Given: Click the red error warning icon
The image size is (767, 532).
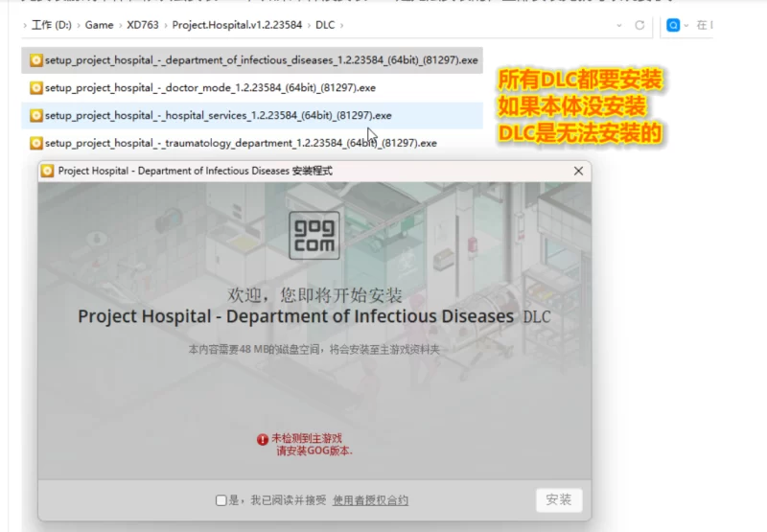Looking at the screenshot, I should [x=263, y=440].
